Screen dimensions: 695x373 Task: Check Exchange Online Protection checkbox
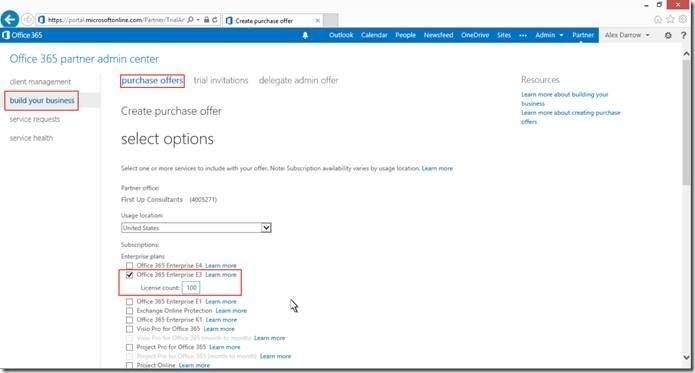[x=129, y=311]
